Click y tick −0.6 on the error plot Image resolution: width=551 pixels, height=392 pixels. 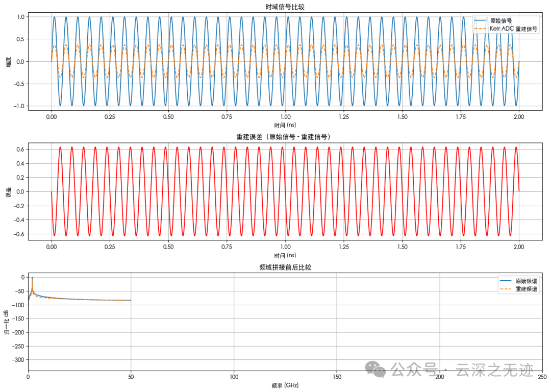click(19, 234)
